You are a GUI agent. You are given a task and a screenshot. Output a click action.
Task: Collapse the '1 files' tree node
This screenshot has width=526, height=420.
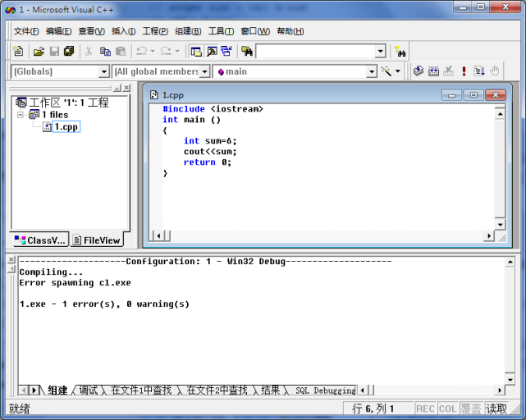21,115
